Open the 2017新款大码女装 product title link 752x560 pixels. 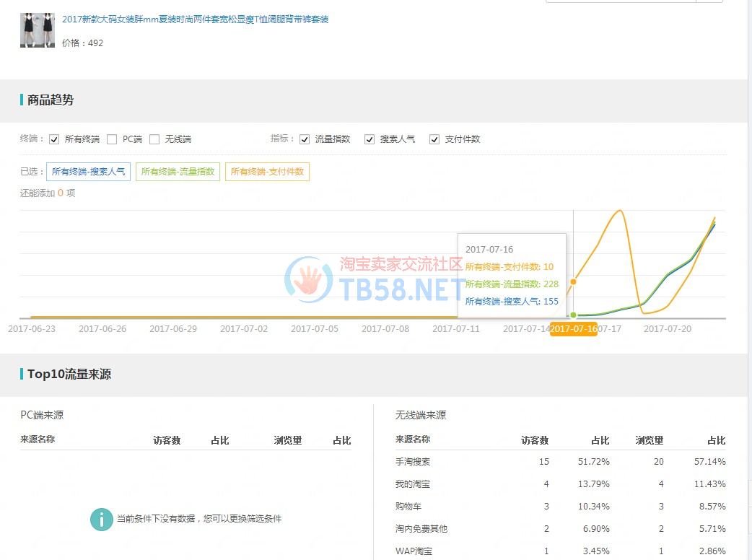(x=195, y=19)
